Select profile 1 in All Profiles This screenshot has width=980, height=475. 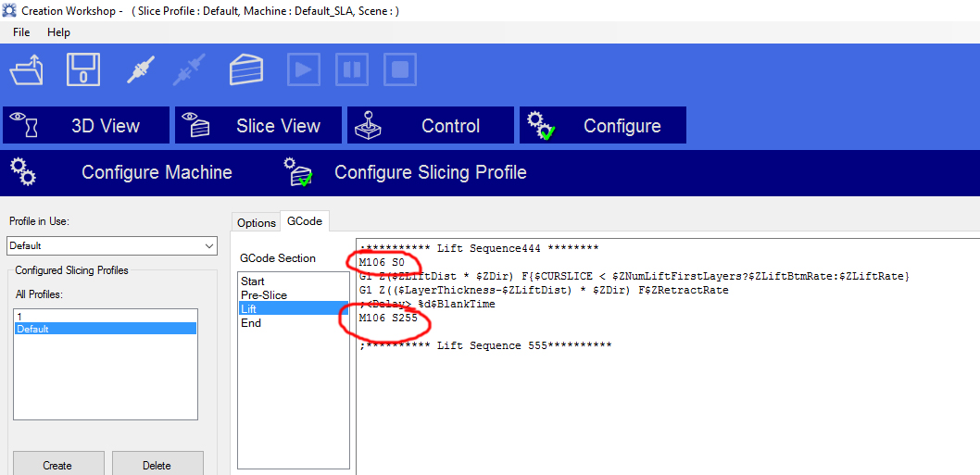click(x=105, y=317)
